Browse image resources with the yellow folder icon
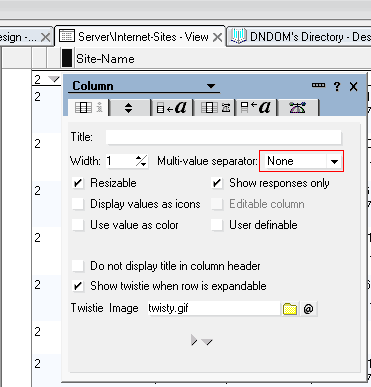This screenshot has width=371, height=387. click(x=290, y=309)
